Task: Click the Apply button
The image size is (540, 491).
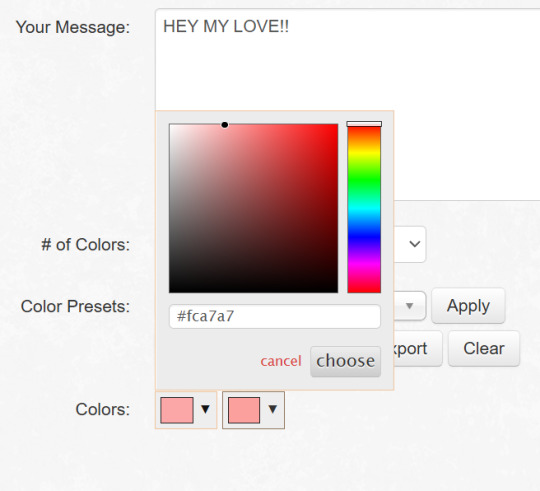Action: tap(468, 306)
